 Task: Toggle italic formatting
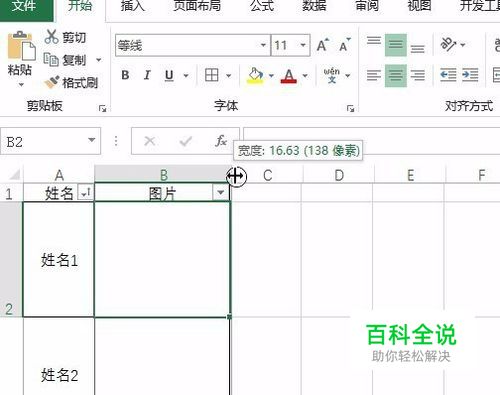tap(147, 75)
